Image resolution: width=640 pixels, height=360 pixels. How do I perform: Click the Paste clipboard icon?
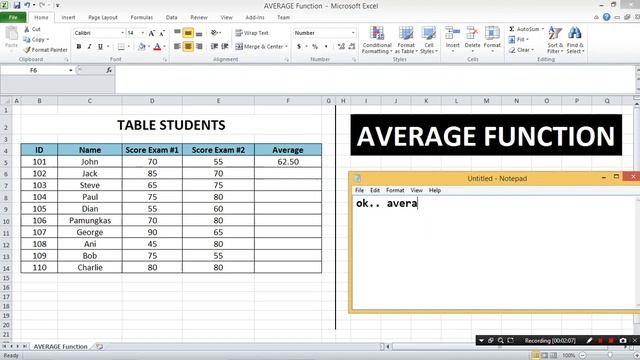tap(11, 33)
